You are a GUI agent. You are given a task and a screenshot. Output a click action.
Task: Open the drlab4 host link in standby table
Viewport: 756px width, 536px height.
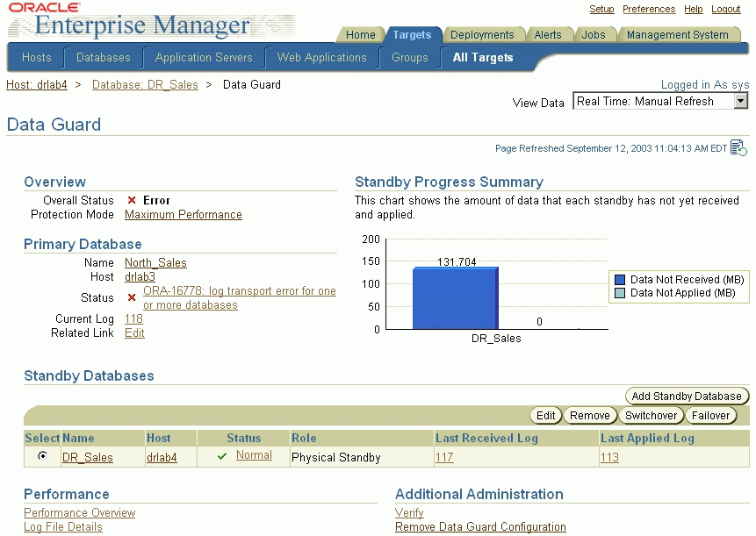pyautogui.click(x=162, y=457)
